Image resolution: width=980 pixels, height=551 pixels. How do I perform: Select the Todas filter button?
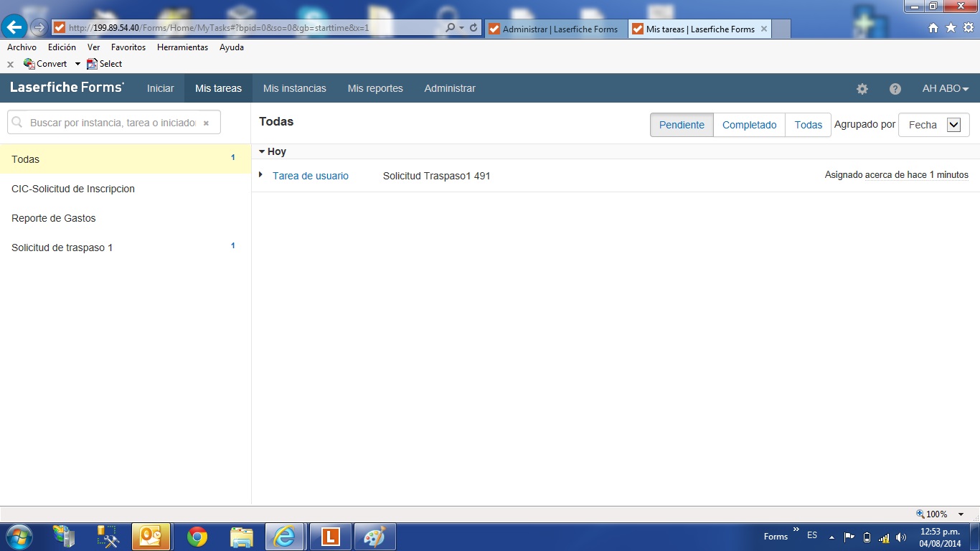pos(809,125)
